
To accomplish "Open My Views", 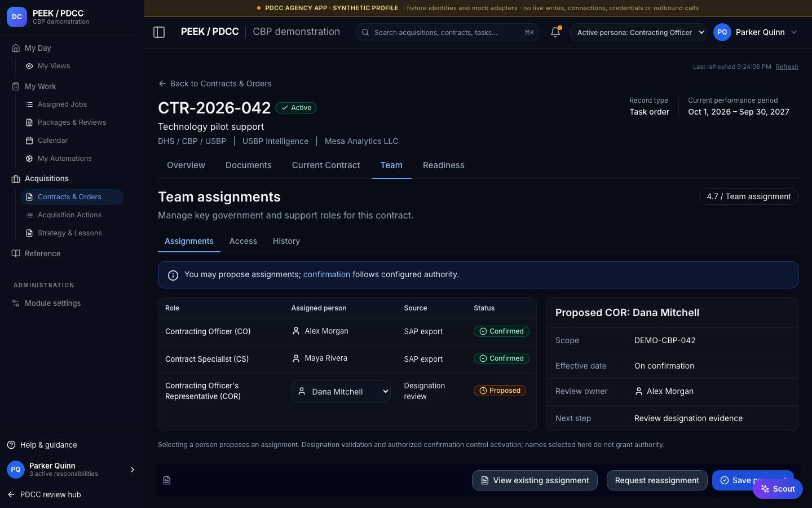I will pos(54,66).
